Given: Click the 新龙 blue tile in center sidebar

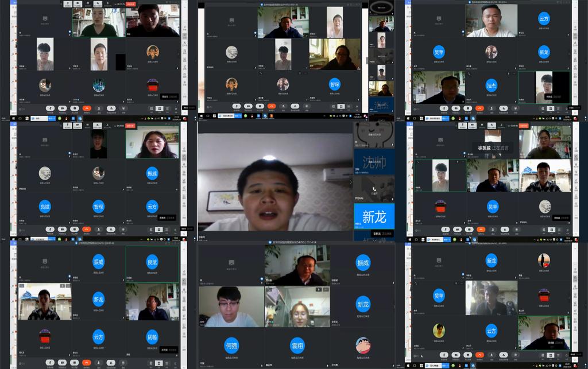Looking at the screenshot, I should tap(374, 217).
